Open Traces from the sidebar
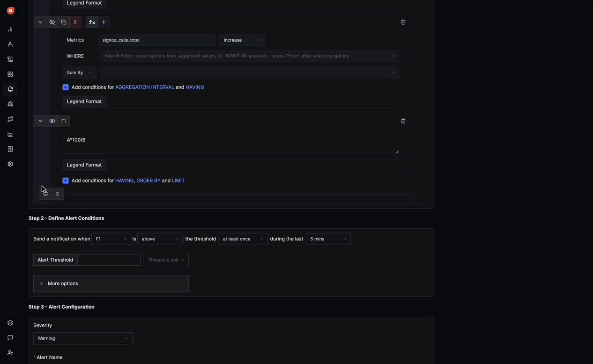The image size is (593, 364). coord(10,44)
